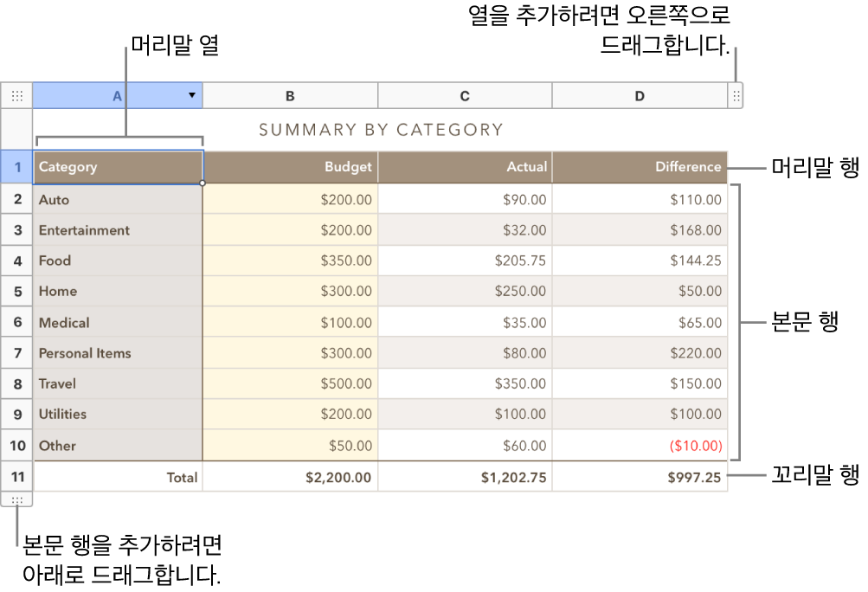The height and width of the screenshot is (592, 868).
Task: Click the Budget header cell
Action: pos(290,167)
